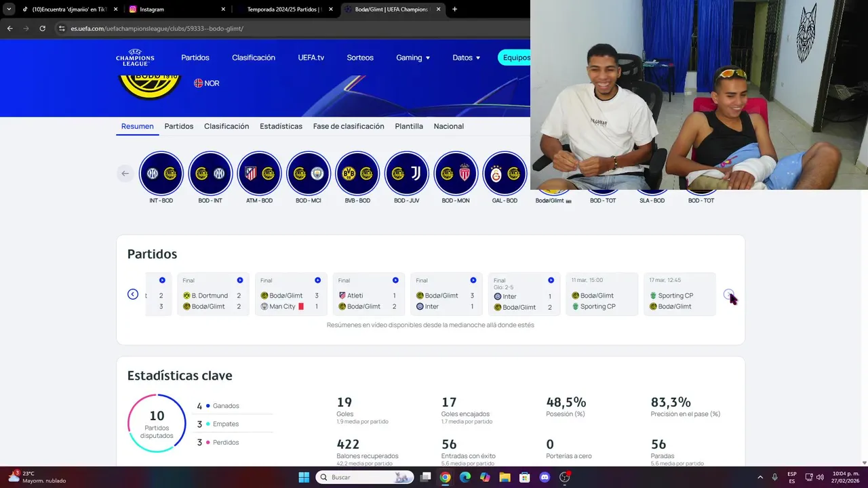Screen dimensions: 868x488
Task: Open Microsoft Store from taskbar
Action: (524, 477)
